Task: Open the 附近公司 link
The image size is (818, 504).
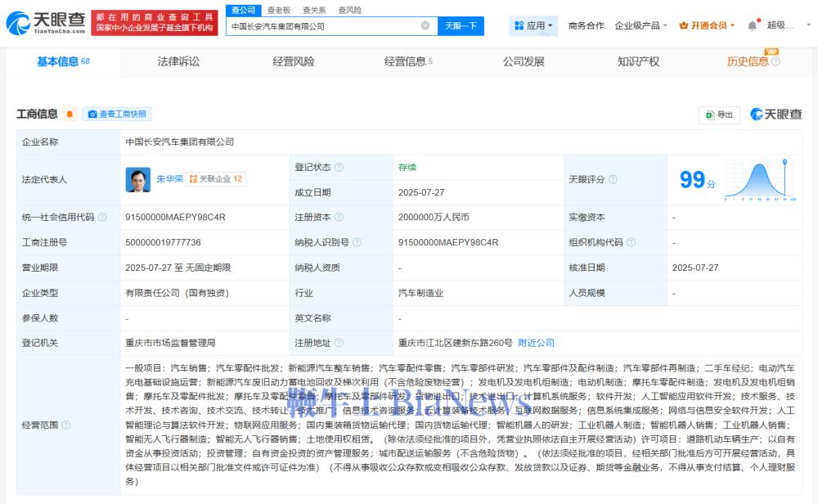Action: [x=537, y=343]
